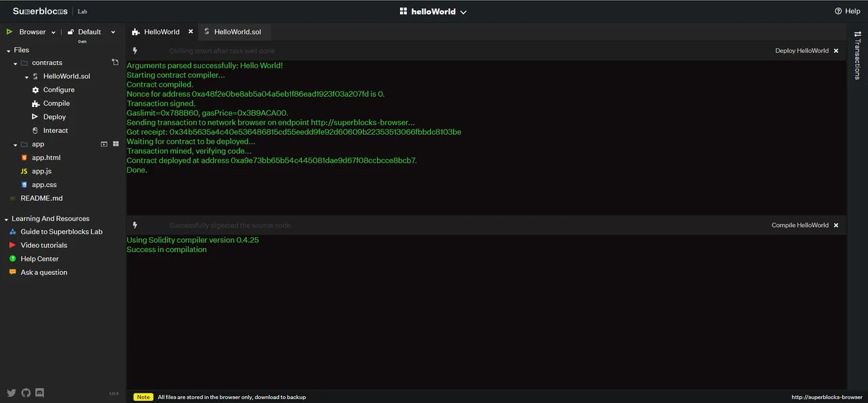Open the app.css file
Image resolution: width=868 pixels, height=403 pixels.
(44, 185)
